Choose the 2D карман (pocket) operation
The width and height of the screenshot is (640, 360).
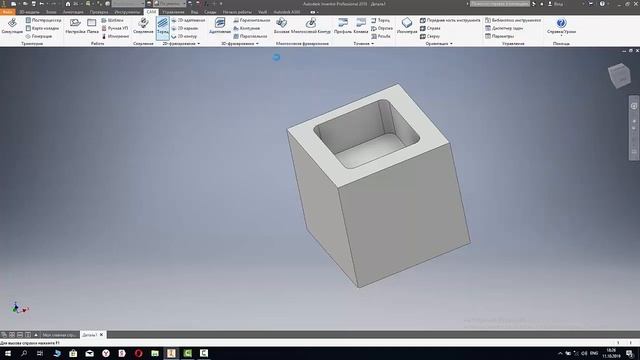185,28
